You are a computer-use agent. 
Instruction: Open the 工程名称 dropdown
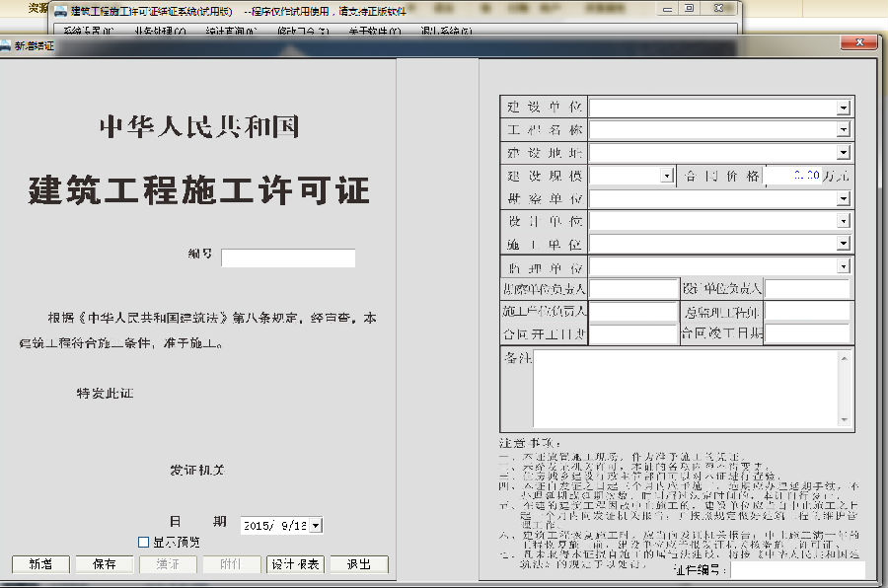pos(844,130)
